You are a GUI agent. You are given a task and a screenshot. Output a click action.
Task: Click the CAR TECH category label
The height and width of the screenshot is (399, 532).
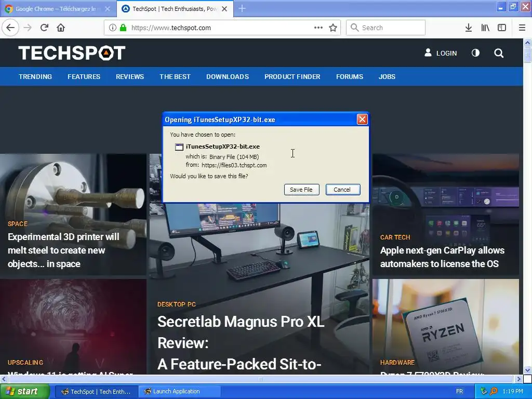coord(395,237)
